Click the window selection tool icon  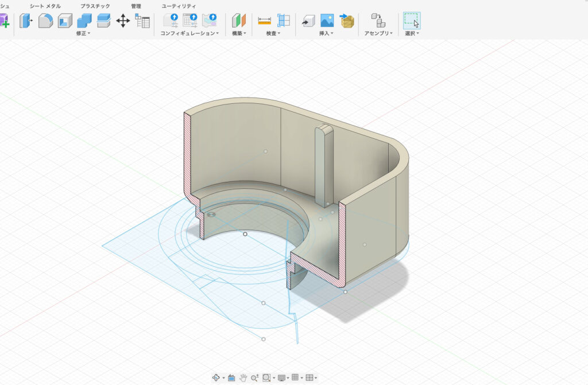tap(411, 21)
